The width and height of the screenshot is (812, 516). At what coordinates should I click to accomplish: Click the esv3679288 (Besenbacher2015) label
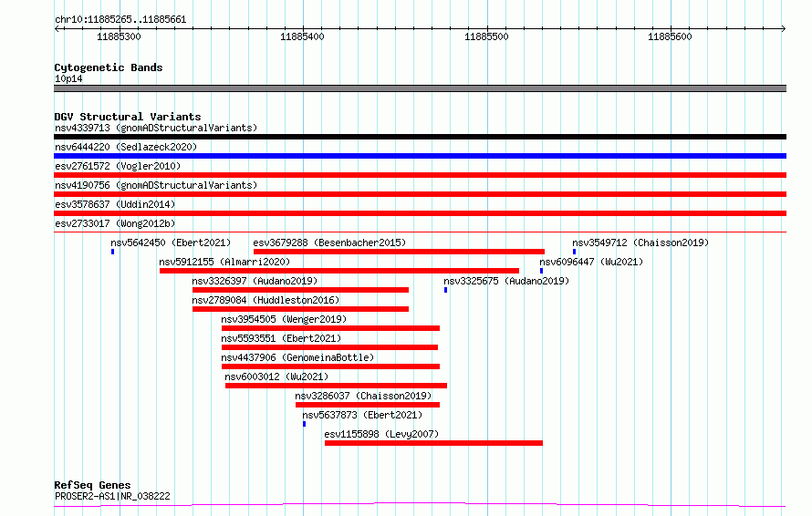tap(329, 243)
